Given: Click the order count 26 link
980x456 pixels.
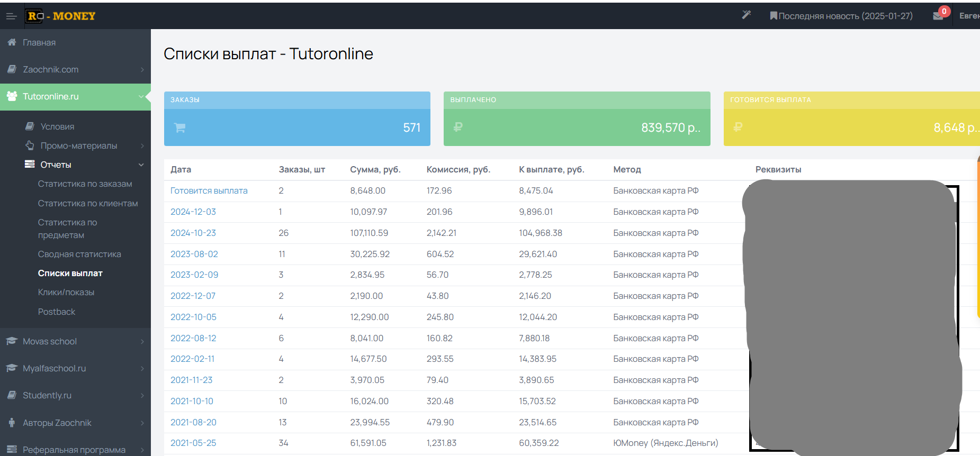Looking at the screenshot, I should (284, 233).
